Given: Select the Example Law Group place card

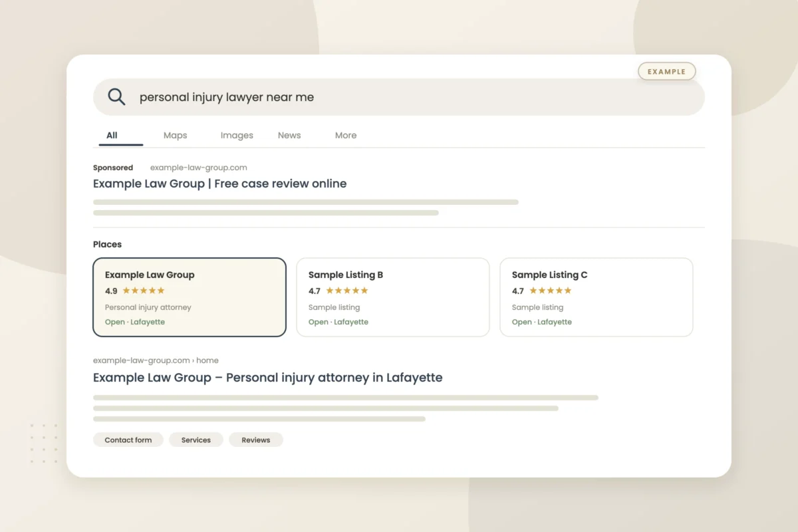Looking at the screenshot, I should point(190,297).
